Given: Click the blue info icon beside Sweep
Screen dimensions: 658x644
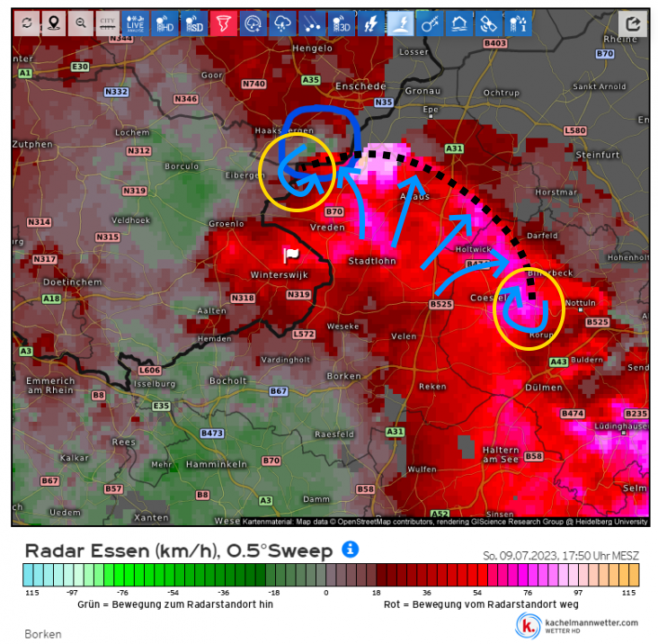Looking at the screenshot, I should tap(351, 549).
